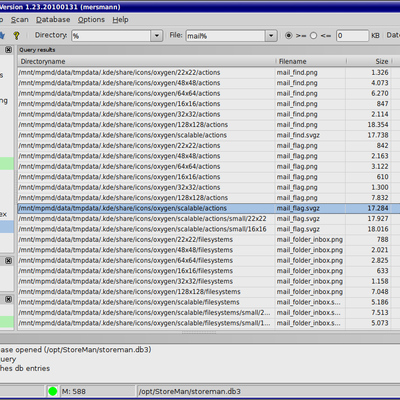The width and height of the screenshot is (400, 400).
Task: Open the Database menu
Action: (x=53, y=20)
